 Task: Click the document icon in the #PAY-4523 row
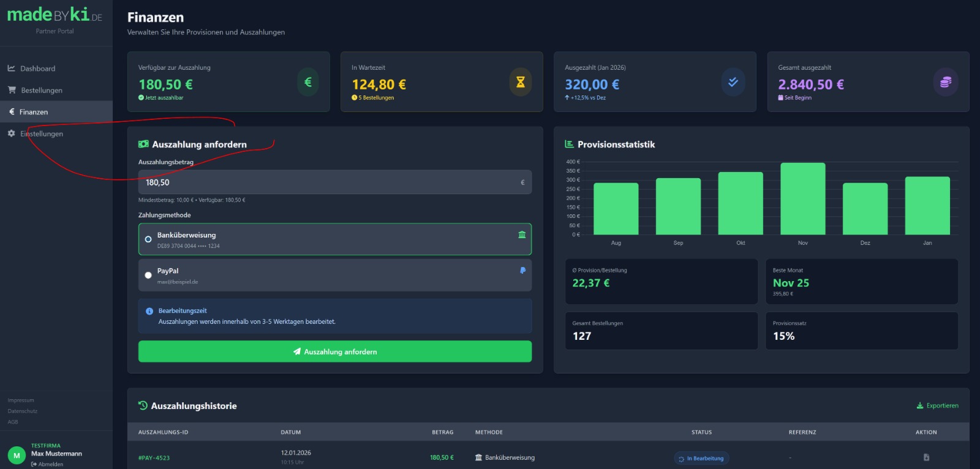pos(926,457)
